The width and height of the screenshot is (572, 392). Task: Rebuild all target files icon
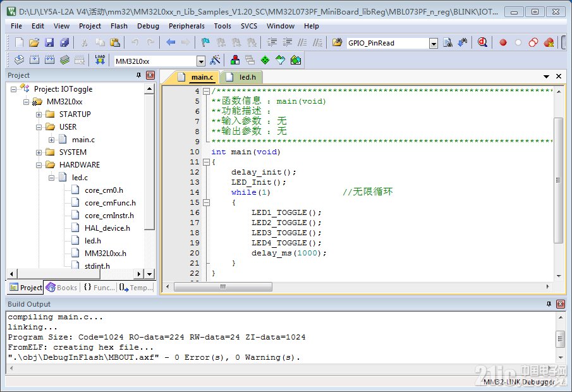[49, 60]
